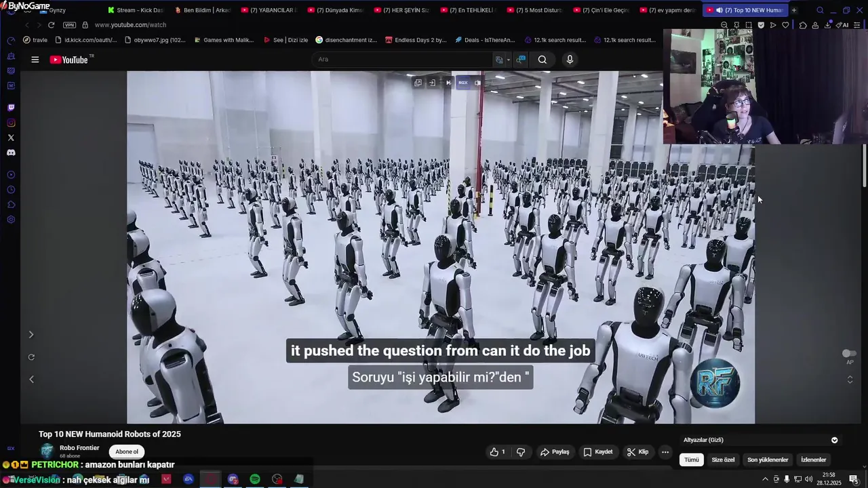868x488 pixels.
Task: Click the up-down stepper under AP
Action: [x=850, y=380]
